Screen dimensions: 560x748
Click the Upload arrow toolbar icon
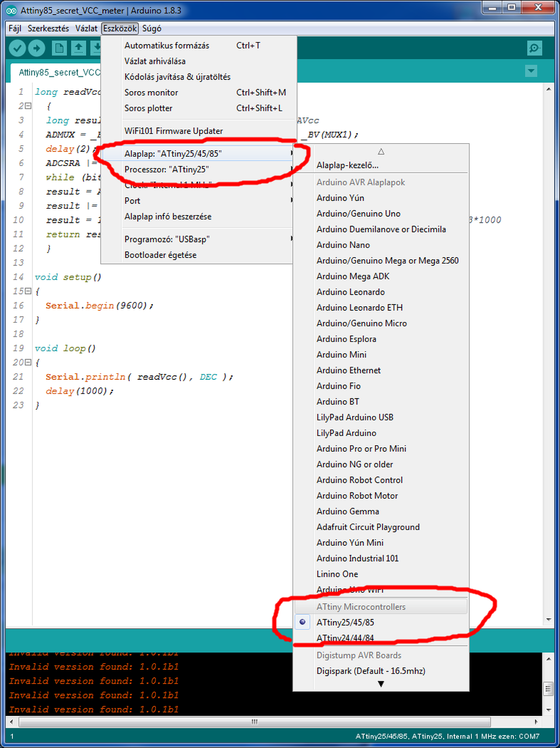(37, 48)
